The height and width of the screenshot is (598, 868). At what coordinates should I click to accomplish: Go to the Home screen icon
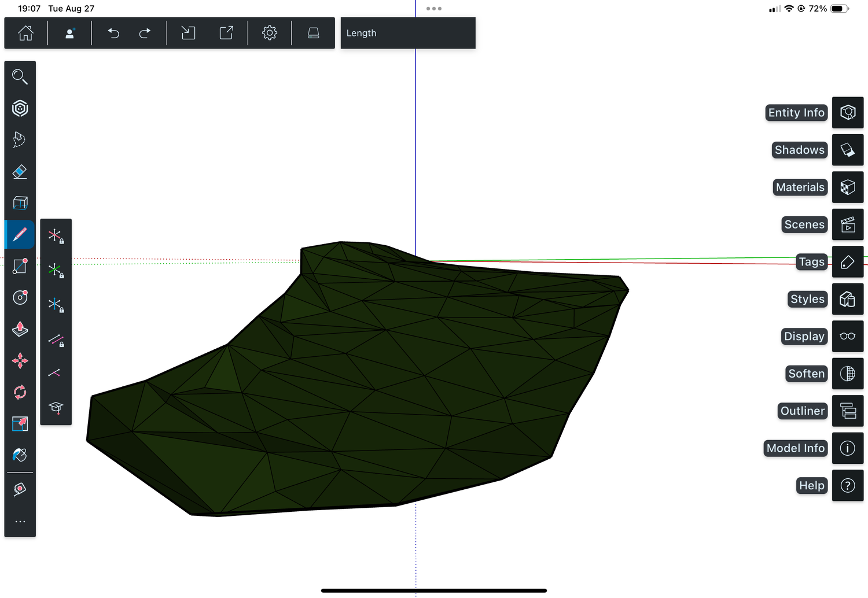[x=25, y=33]
